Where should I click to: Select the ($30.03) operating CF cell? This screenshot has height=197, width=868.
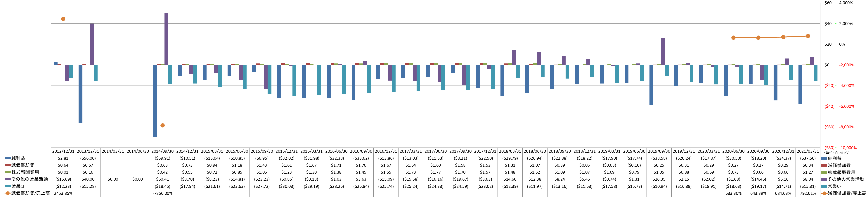click(x=286, y=186)
